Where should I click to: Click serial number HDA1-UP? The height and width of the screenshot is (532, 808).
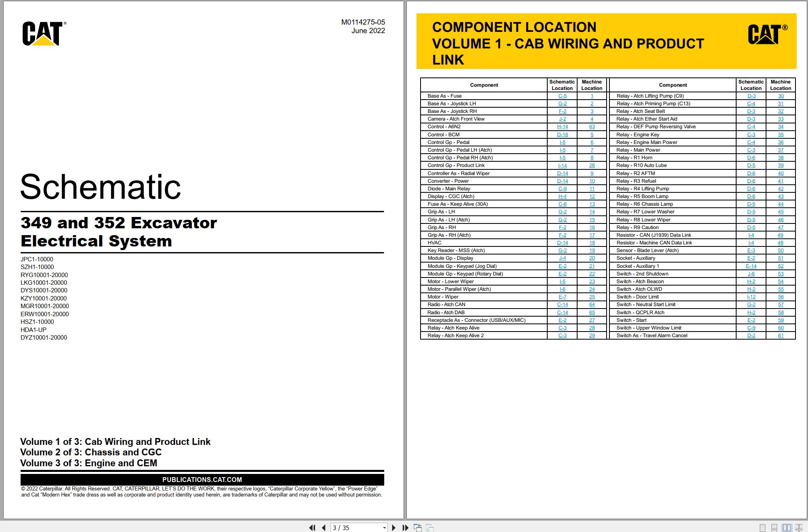33,330
